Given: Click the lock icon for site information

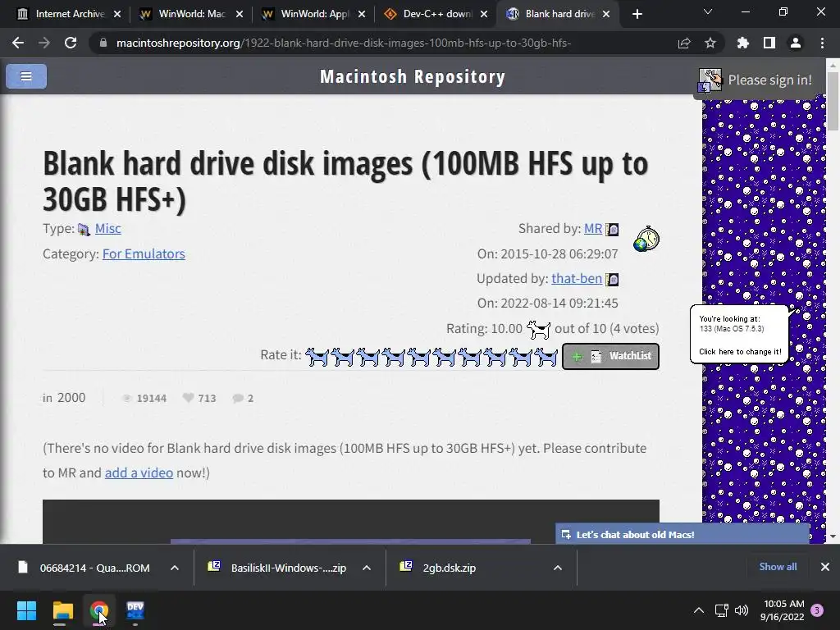Looking at the screenshot, I should coord(103,43).
